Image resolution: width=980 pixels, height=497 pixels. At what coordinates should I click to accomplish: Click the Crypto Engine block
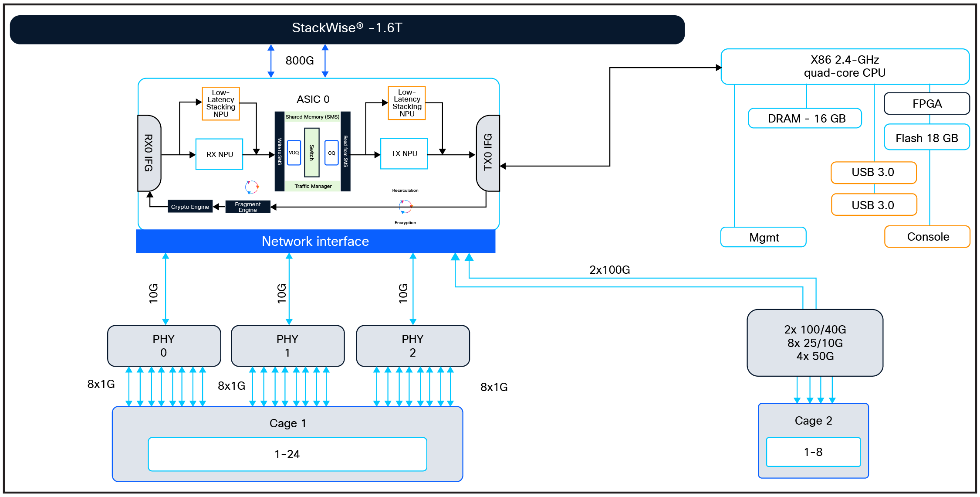189,207
